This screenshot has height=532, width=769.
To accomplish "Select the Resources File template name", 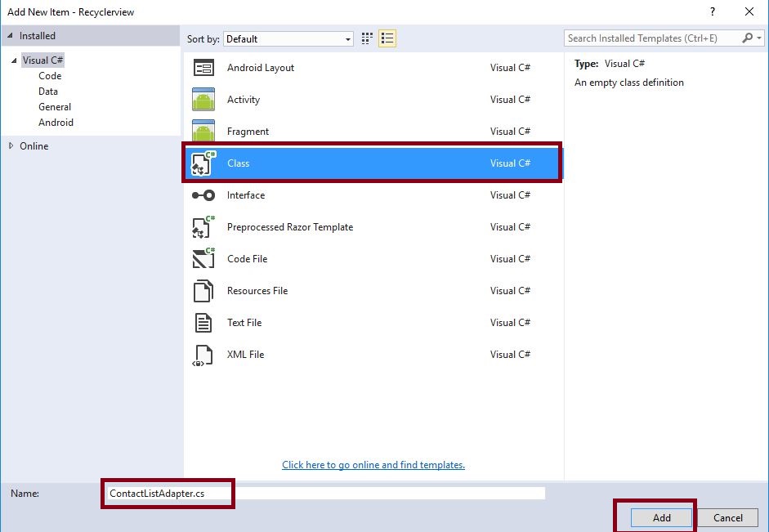I will 257,291.
